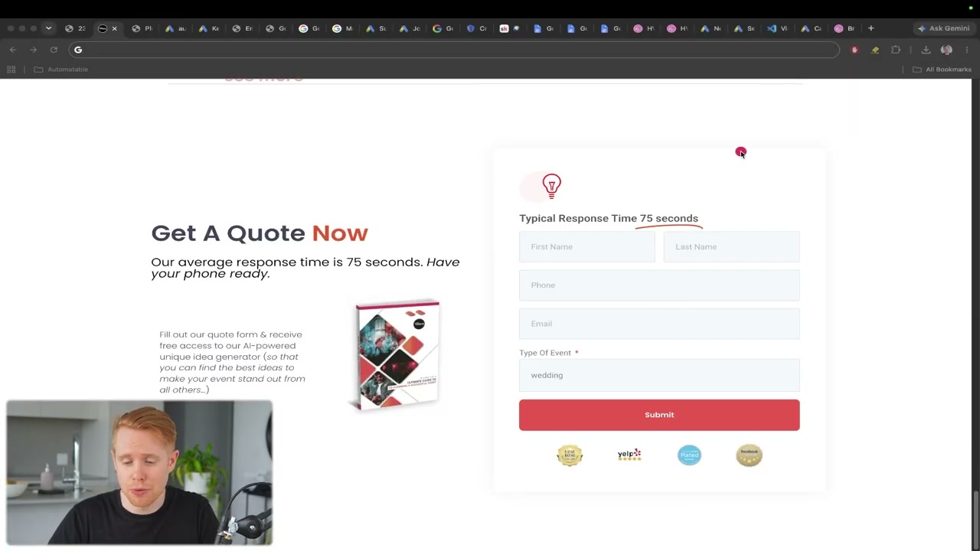This screenshot has height=551, width=980.
Task: Switch to the tab labeled Pl
Action: (142, 28)
